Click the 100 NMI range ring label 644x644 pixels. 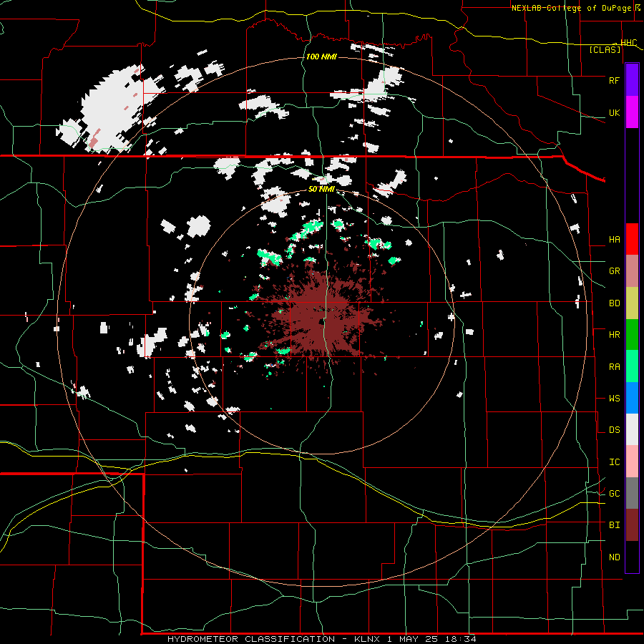click(321, 57)
